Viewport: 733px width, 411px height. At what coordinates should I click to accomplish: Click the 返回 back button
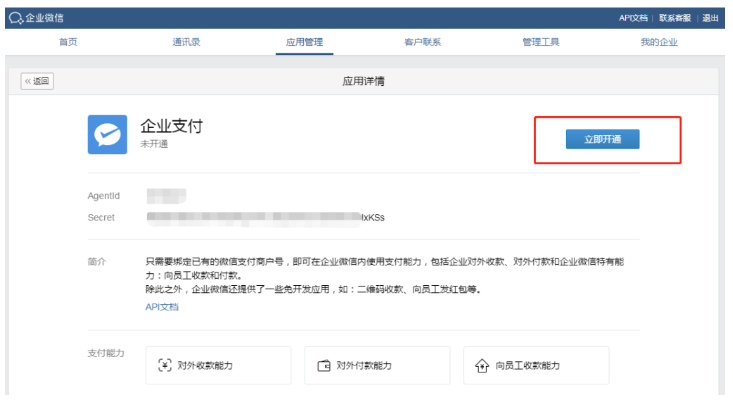point(37,81)
